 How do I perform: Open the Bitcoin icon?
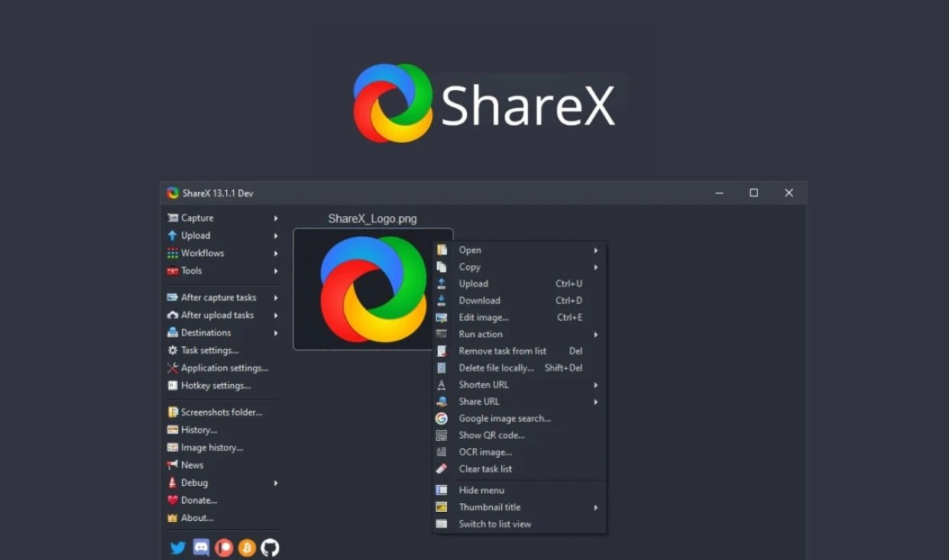[x=247, y=548]
